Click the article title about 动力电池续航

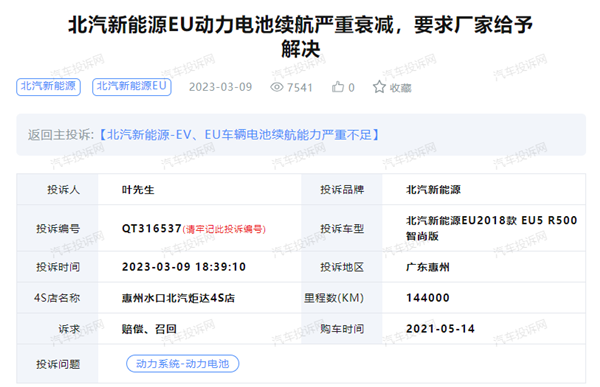click(x=300, y=37)
